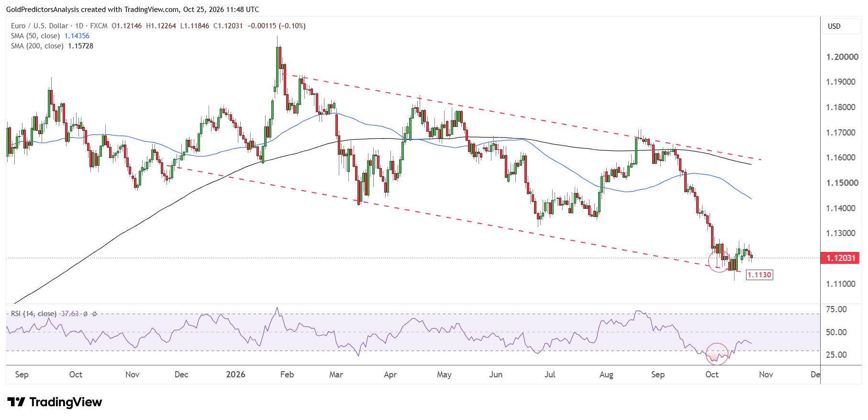Click the SMA 50 value 1.14356

pos(77,36)
